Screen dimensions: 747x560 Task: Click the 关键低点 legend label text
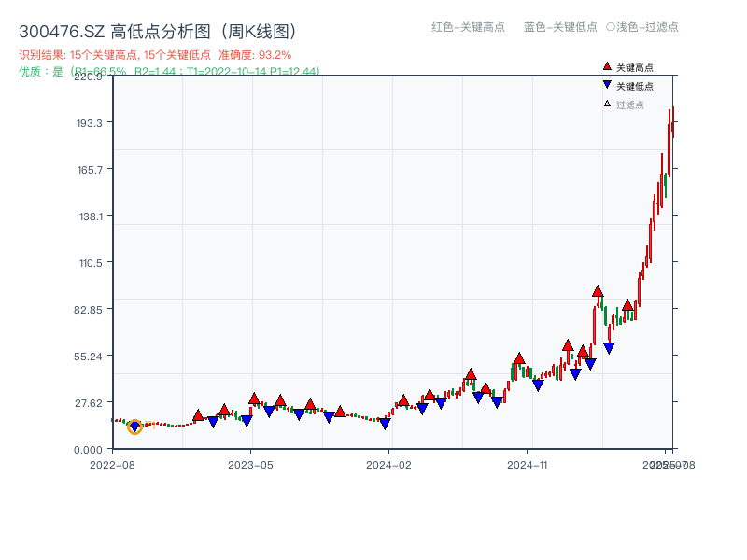tap(635, 86)
